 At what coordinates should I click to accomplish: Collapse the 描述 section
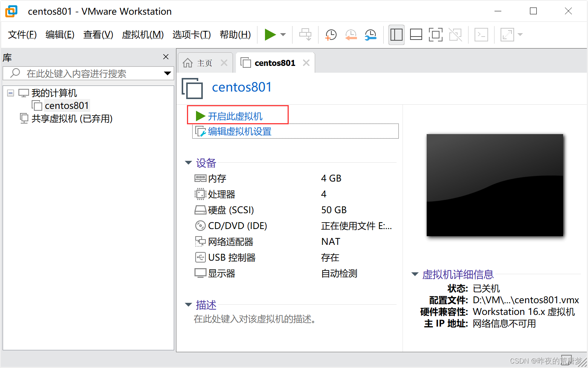(188, 304)
